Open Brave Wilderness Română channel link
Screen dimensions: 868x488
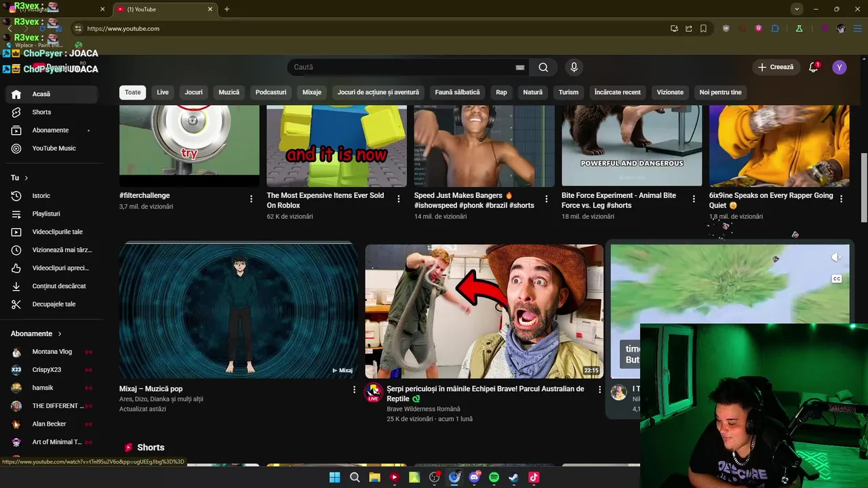click(423, 409)
